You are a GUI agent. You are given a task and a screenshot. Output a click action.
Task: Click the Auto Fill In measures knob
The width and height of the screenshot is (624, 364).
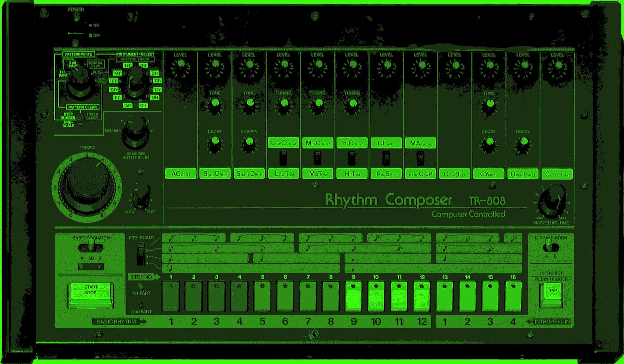click(x=135, y=132)
